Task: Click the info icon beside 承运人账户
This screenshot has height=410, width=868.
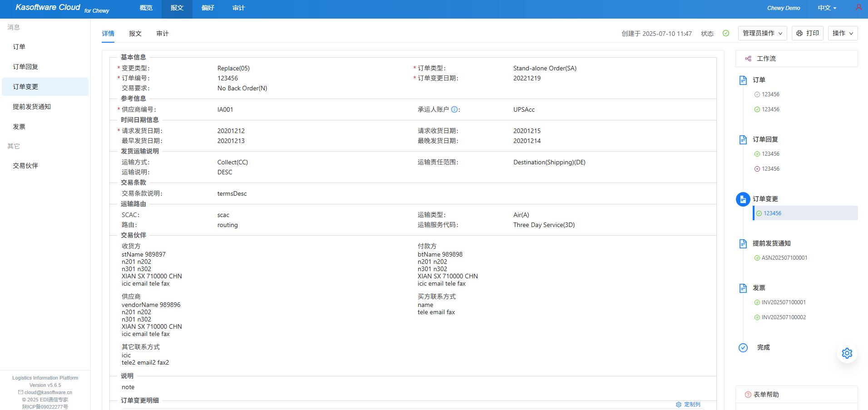Action: [x=454, y=109]
